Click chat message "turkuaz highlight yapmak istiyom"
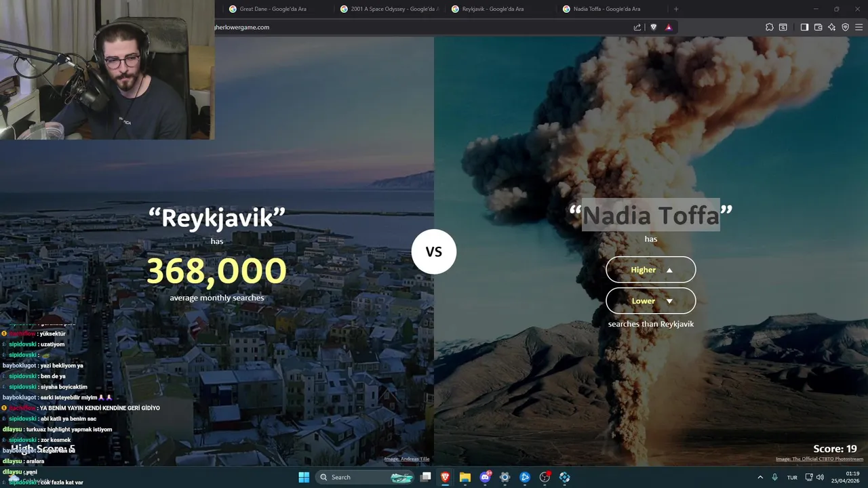The image size is (868, 488). (x=69, y=429)
